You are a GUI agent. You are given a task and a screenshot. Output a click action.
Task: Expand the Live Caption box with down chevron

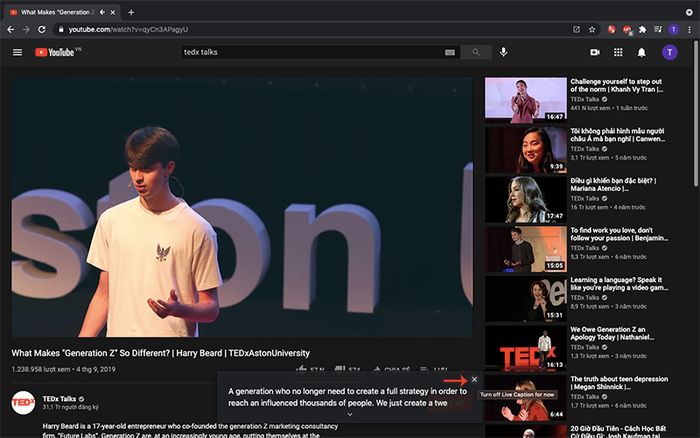pos(350,414)
